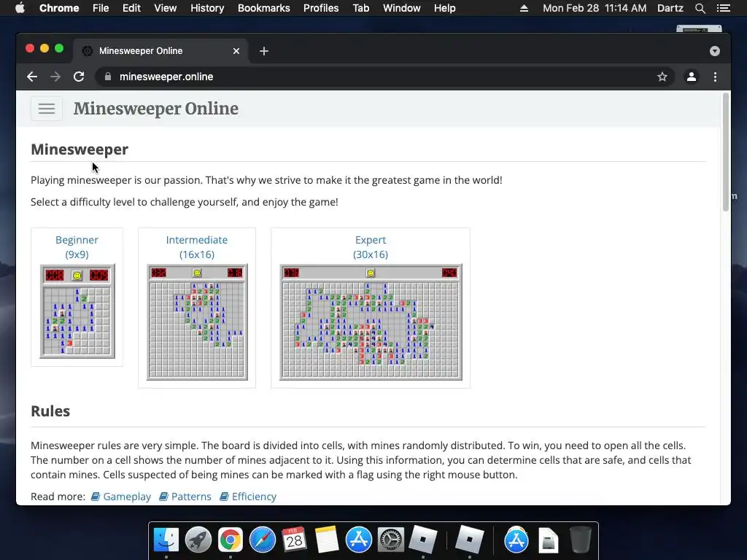Open the Tab menu
Image resolution: width=747 pixels, height=560 pixels.
click(361, 8)
